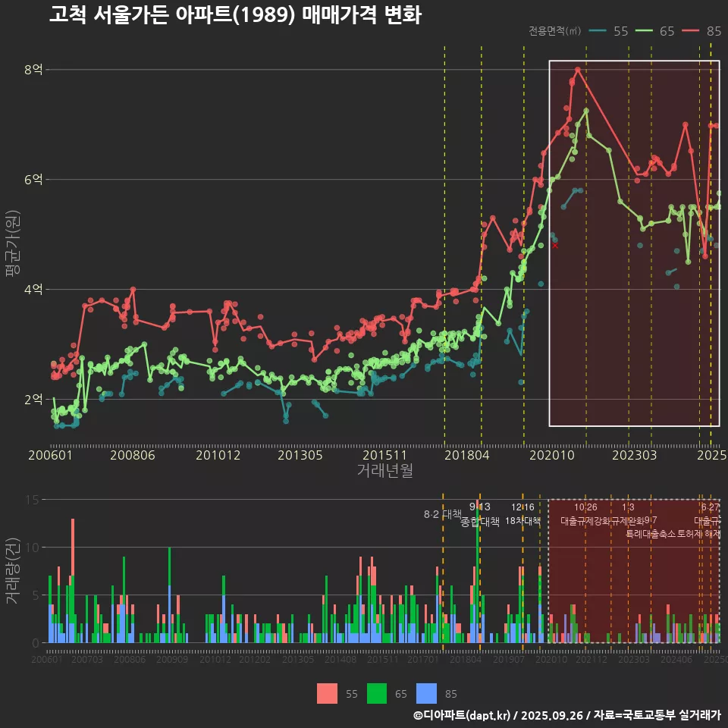Click the 12·16 18차대책 annotation label
The width and height of the screenshot is (728, 728).
tap(522, 514)
